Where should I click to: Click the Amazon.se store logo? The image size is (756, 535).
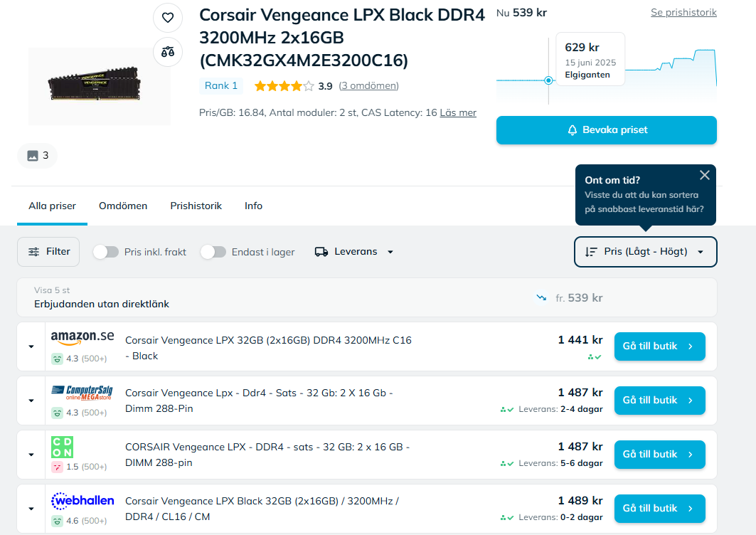pos(82,337)
